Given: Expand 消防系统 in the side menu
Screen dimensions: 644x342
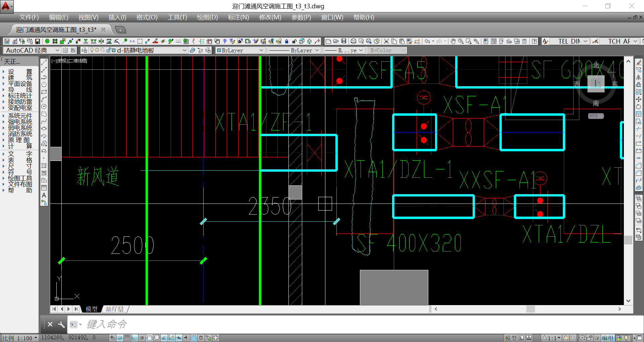Looking at the screenshot, I should pos(20,134).
